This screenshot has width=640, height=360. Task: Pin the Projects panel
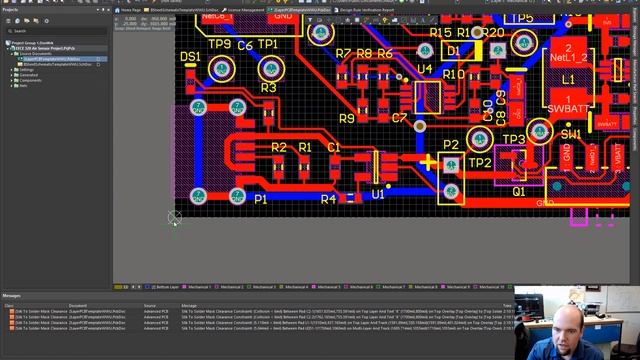(x=103, y=9)
